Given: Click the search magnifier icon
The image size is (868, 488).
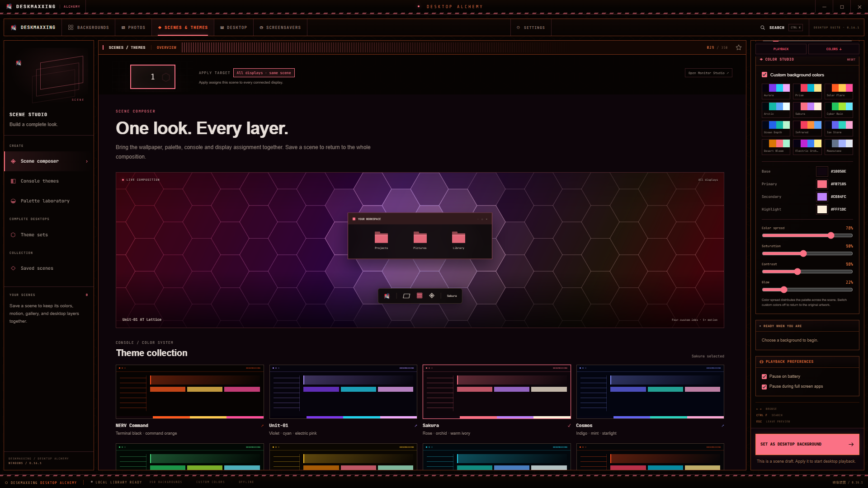Looking at the screenshot, I should (x=763, y=28).
